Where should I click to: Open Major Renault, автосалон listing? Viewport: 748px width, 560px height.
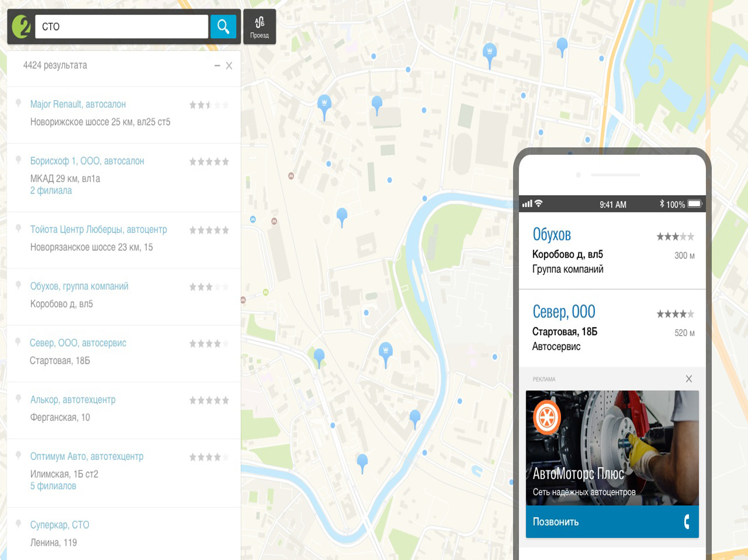point(78,104)
